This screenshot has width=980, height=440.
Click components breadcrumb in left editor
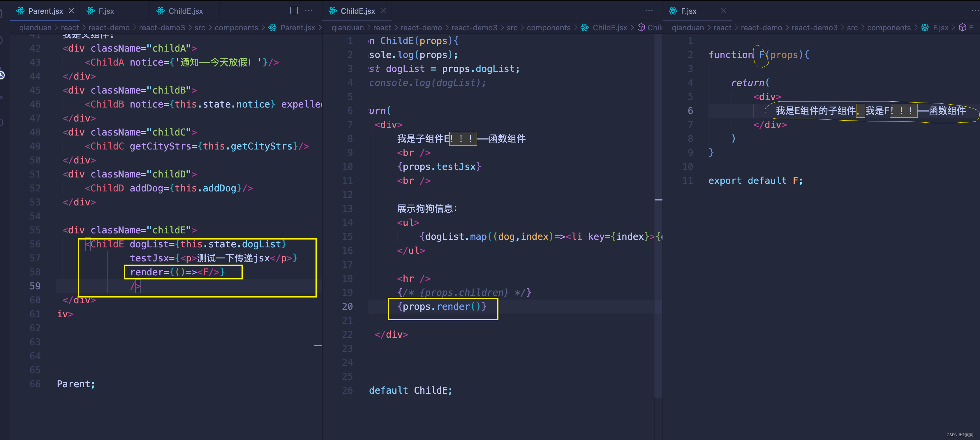[x=236, y=28]
